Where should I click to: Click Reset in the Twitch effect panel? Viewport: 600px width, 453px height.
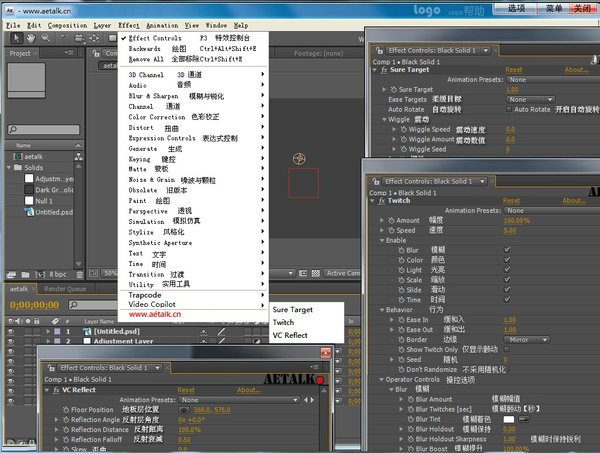click(511, 201)
